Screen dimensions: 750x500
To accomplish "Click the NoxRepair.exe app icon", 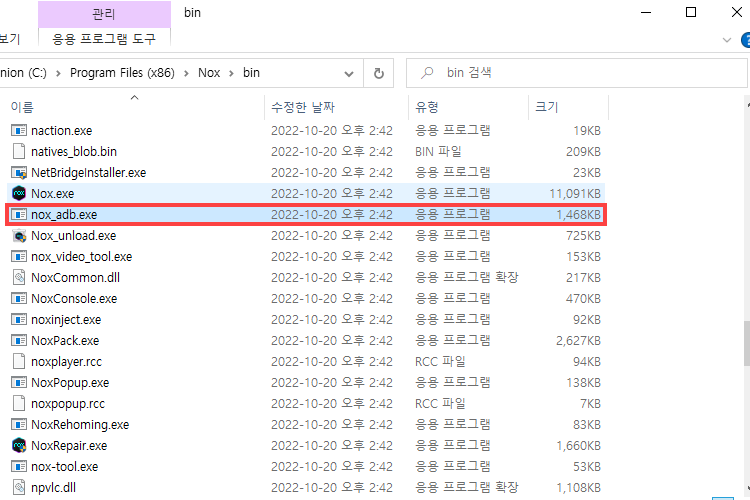I will coord(19,445).
